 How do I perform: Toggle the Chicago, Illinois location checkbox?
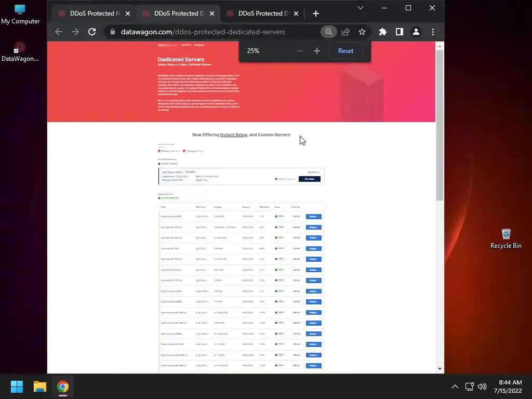click(184, 151)
